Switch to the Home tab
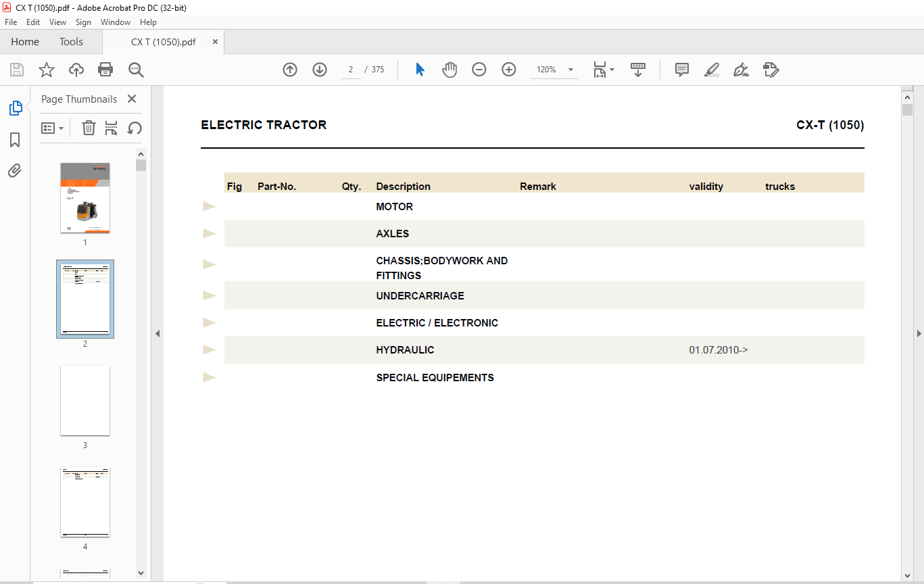 (25, 42)
